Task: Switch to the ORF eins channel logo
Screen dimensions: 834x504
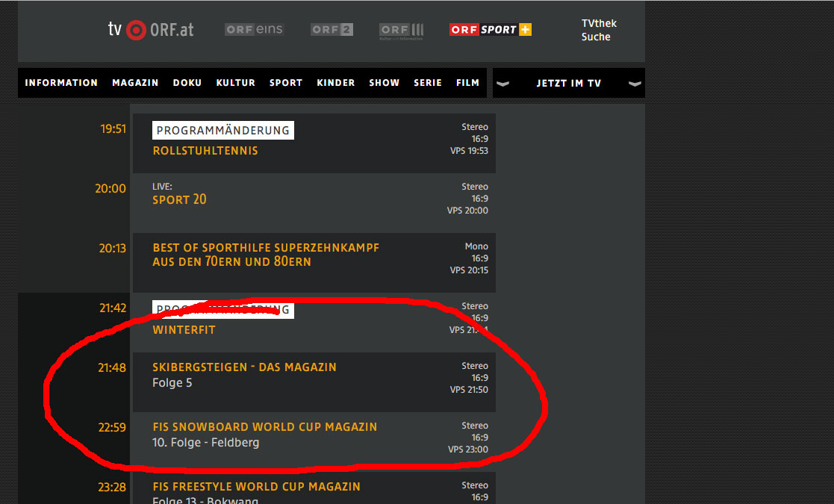Action: (x=255, y=29)
